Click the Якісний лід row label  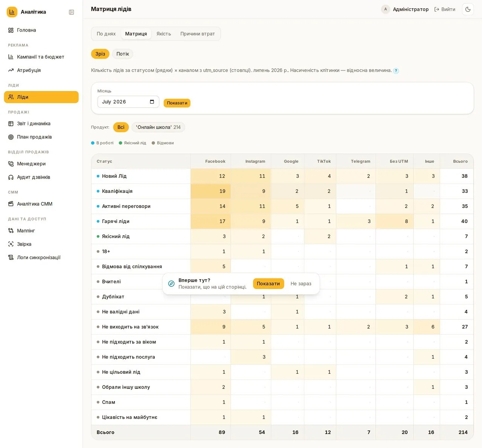[116, 236]
